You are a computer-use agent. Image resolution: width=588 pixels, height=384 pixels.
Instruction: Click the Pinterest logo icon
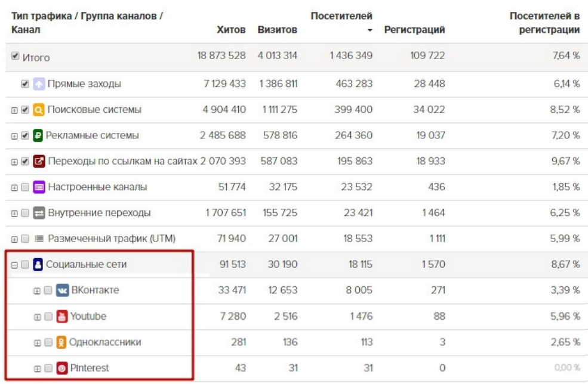[x=62, y=368]
